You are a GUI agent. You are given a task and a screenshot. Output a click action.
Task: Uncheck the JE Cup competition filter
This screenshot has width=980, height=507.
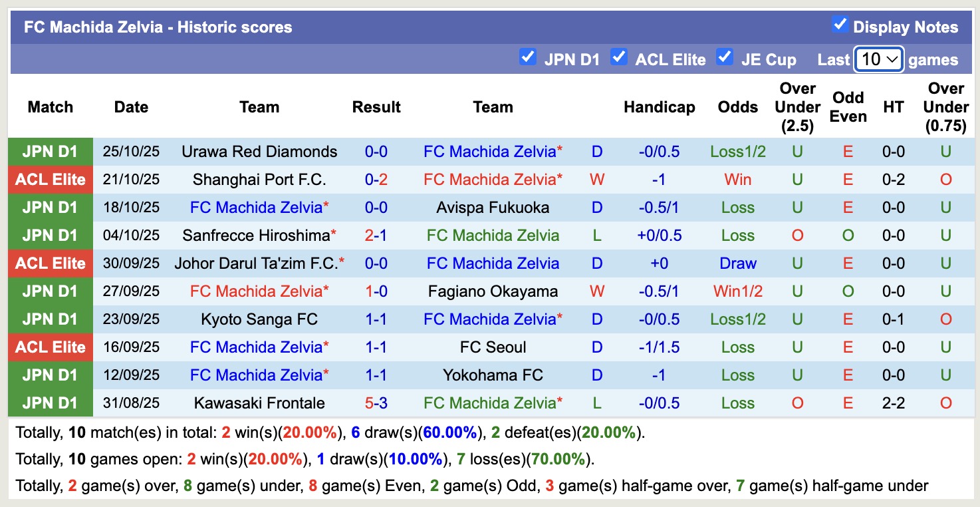(725, 57)
